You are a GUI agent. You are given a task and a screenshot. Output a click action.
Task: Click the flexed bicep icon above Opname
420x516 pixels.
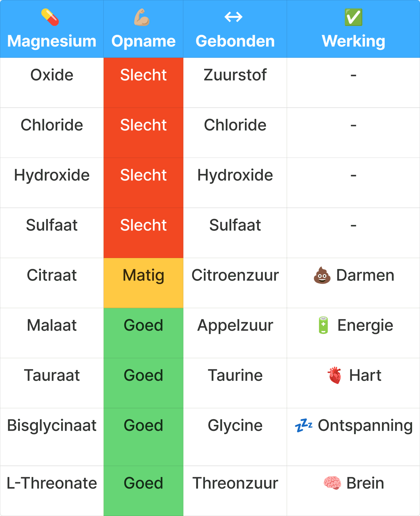tap(142, 17)
